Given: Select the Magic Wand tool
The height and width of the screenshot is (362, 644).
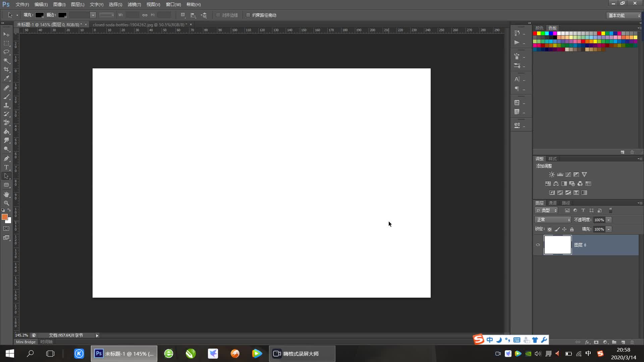Looking at the screenshot, I should 6,61.
